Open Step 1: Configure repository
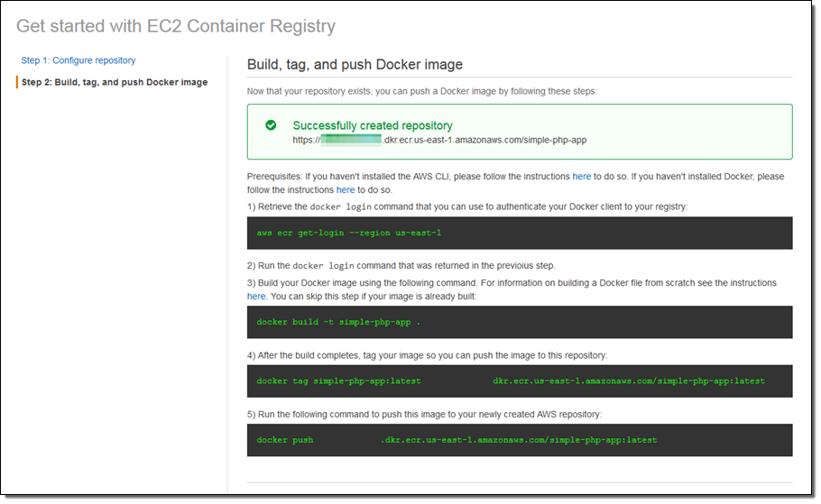821x504 pixels. pos(78,60)
